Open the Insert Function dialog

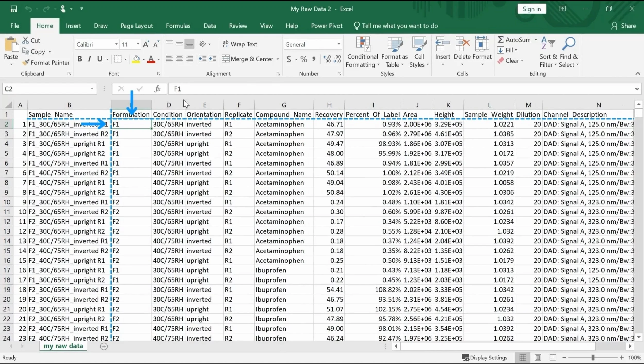(157, 89)
